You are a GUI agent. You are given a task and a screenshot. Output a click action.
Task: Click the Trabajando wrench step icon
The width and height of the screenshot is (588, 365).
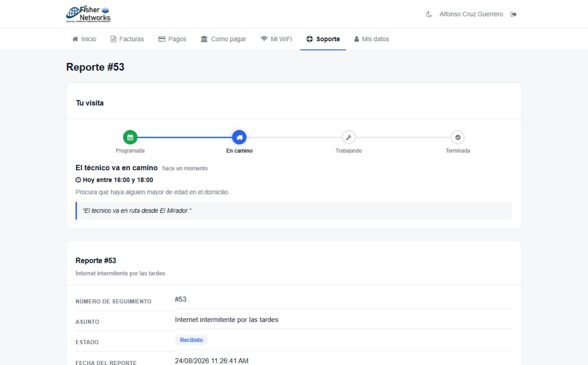(x=348, y=137)
